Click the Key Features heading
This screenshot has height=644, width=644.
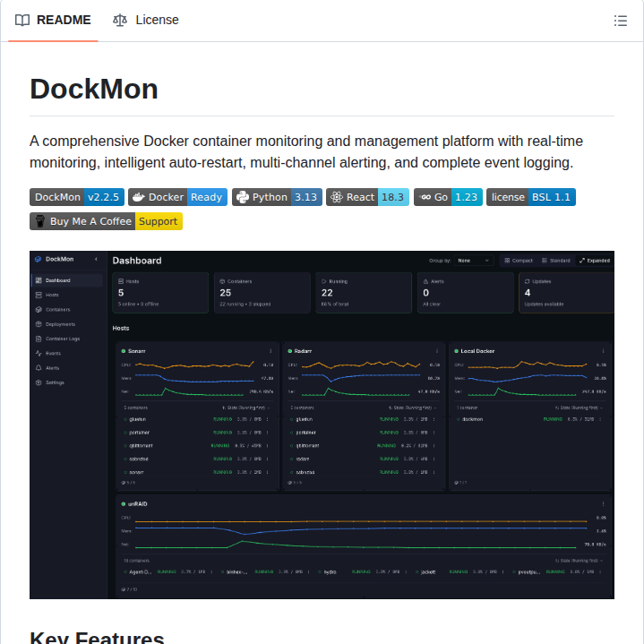(x=97, y=638)
